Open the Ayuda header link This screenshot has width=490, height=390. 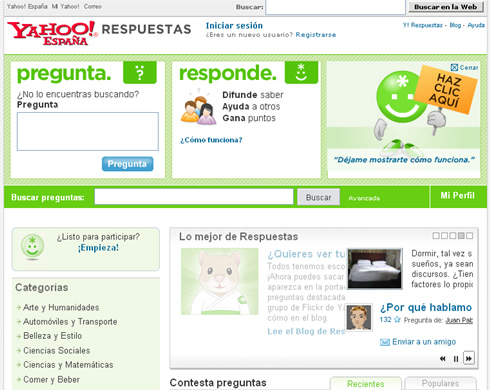coord(476,25)
